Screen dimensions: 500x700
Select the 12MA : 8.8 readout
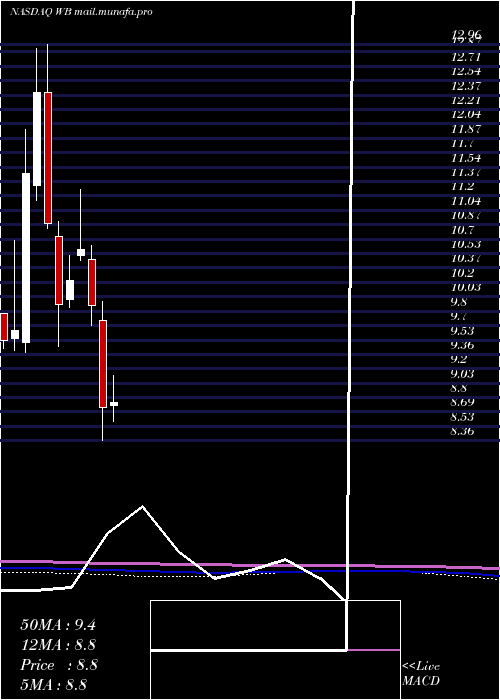tap(59, 645)
